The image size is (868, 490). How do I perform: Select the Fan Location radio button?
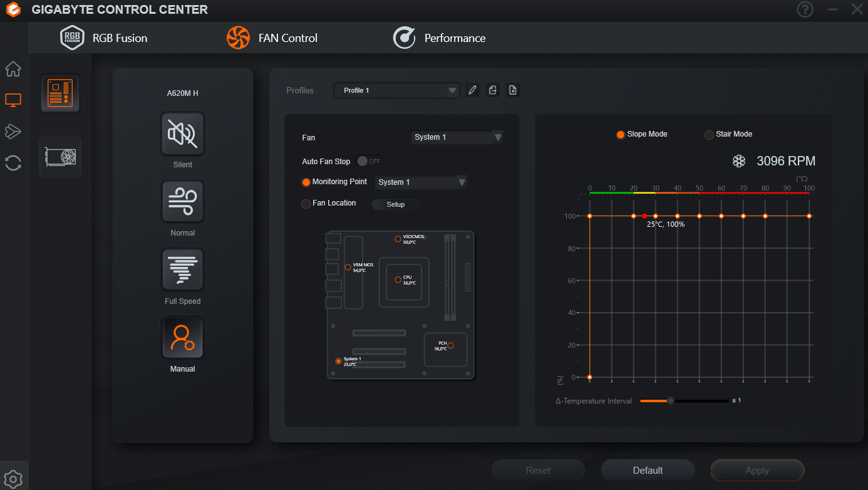306,204
